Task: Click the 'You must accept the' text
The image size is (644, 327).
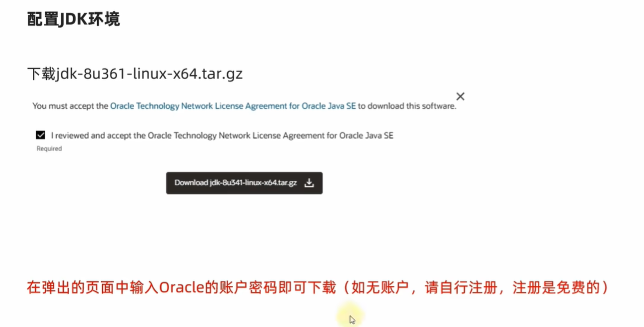Action: coord(70,106)
